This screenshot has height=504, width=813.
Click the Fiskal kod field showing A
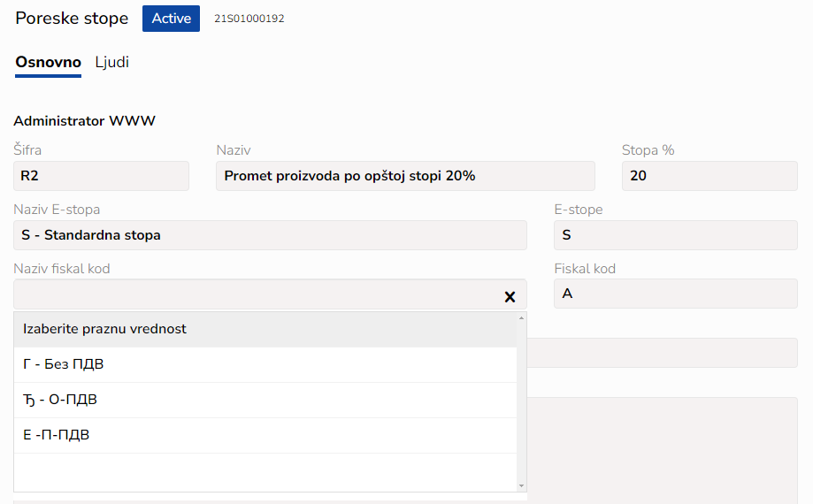pyautogui.click(x=675, y=294)
